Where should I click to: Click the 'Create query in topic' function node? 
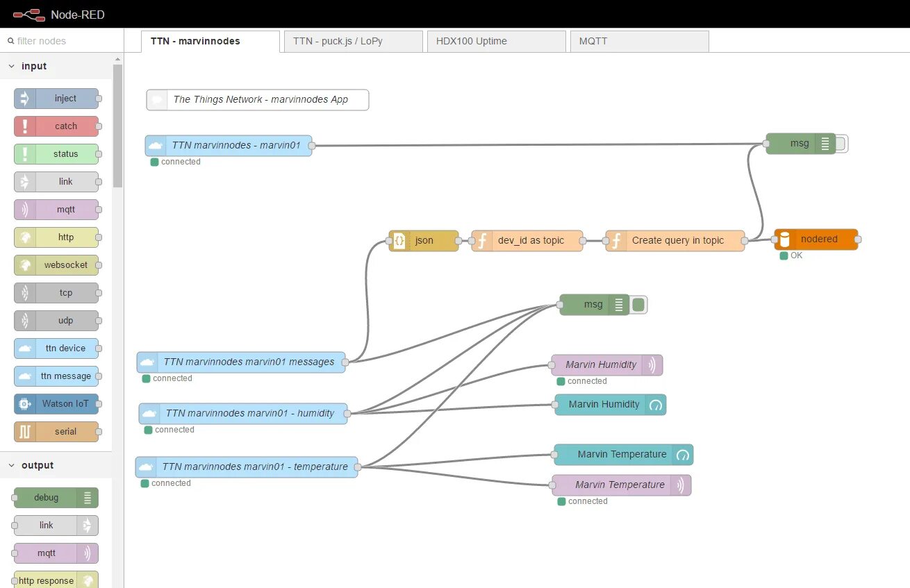(675, 241)
